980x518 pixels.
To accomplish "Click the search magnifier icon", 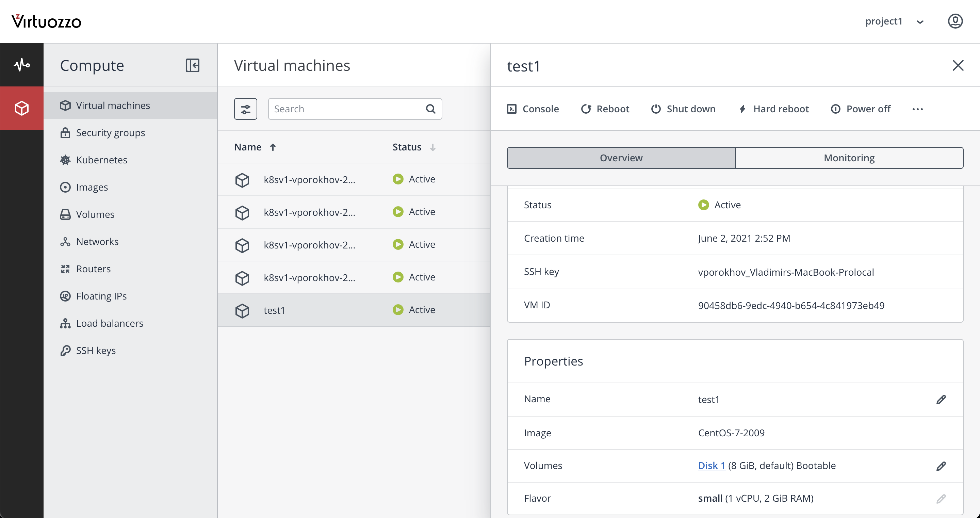I will [x=430, y=109].
